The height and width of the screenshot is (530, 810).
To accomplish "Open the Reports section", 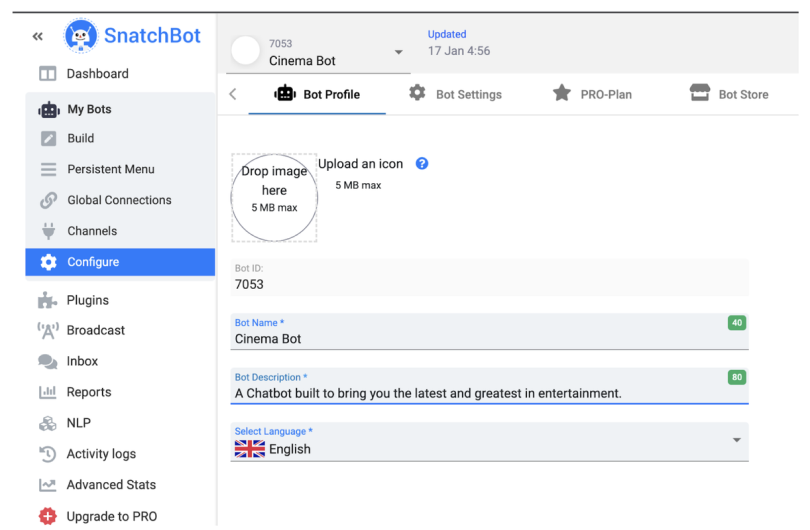I will click(x=88, y=393).
